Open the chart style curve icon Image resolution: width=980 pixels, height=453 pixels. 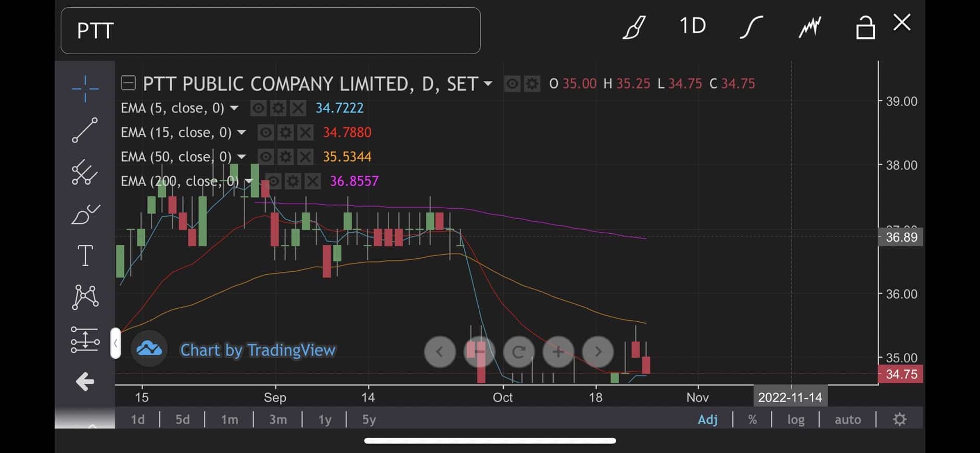click(751, 27)
